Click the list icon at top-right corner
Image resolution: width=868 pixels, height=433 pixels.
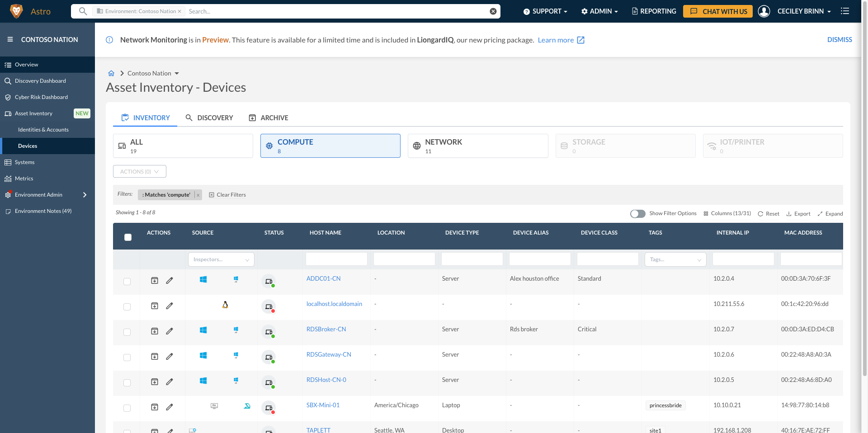point(844,11)
